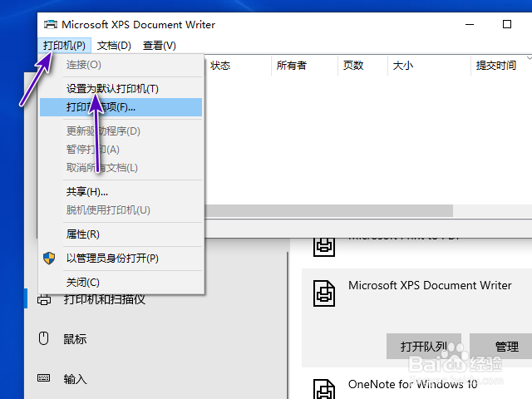Select 设置为默认打印机(T) menu entry
The image size is (532, 399).
point(121,89)
